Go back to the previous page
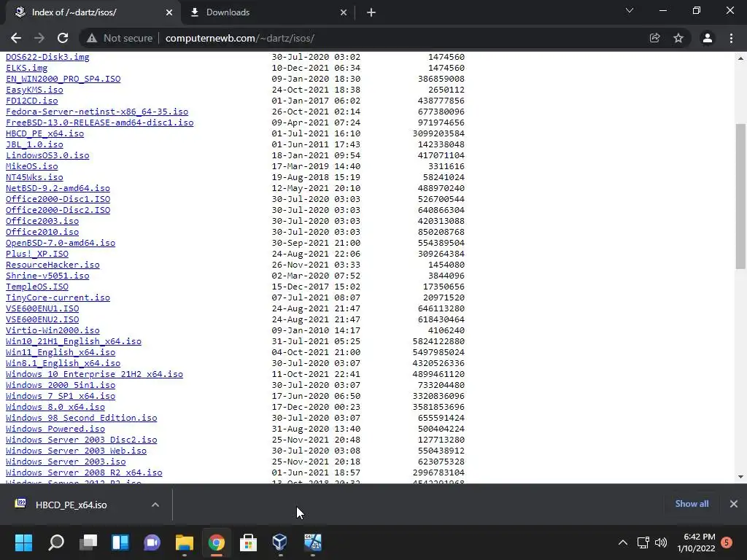Viewport: 747px width, 560px height. [16, 38]
